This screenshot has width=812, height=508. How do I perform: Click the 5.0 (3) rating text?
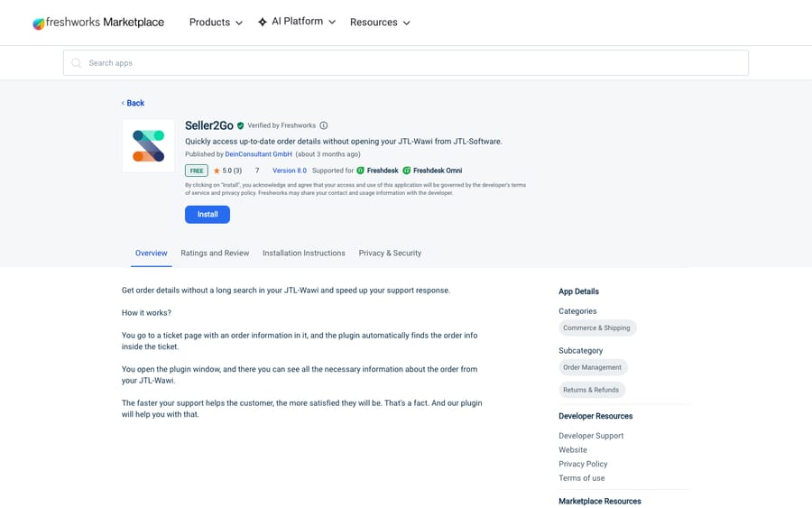click(232, 171)
